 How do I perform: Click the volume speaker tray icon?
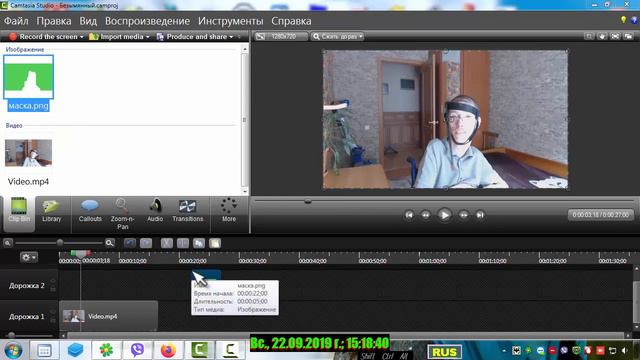(625, 351)
